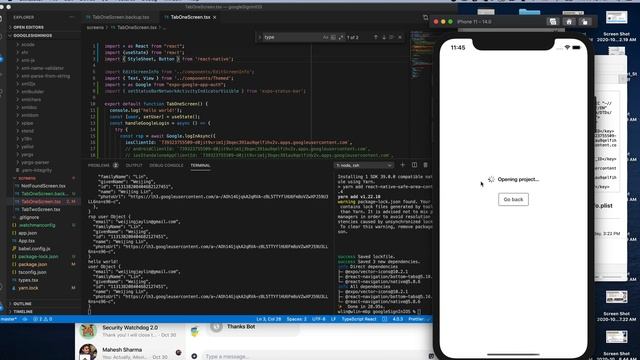Collapse the GOOGLESIGNINIOS project folder

point(33,36)
